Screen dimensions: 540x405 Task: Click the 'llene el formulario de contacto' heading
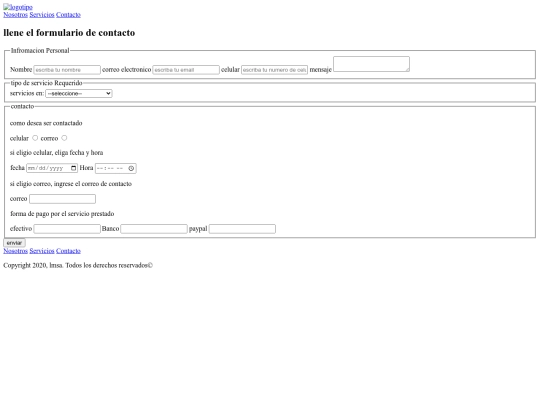(x=69, y=33)
